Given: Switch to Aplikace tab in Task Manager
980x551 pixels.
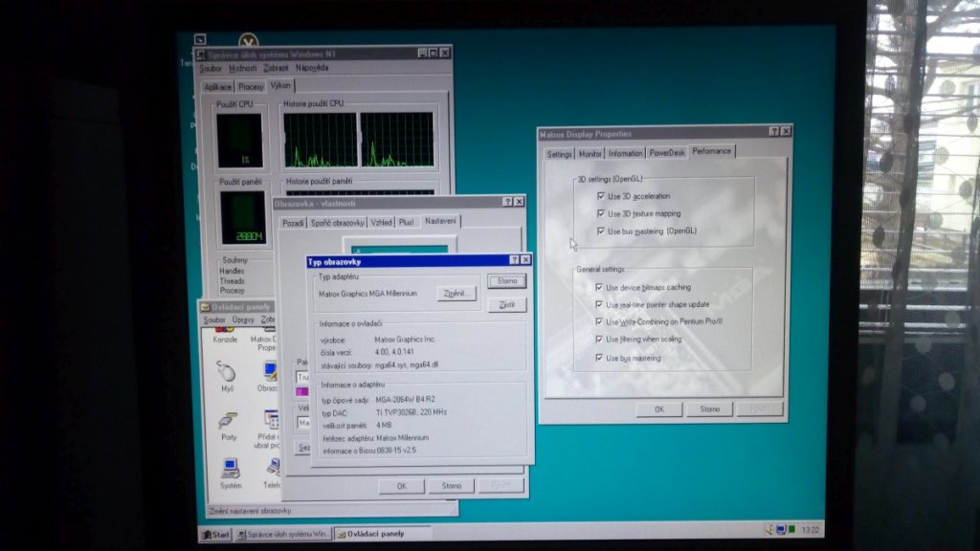Looking at the screenshot, I should click(217, 87).
